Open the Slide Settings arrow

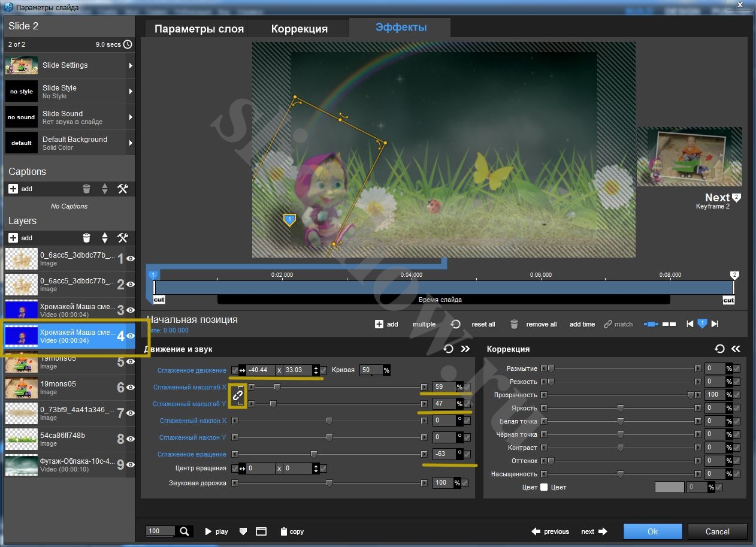click(x=130, y=65)
